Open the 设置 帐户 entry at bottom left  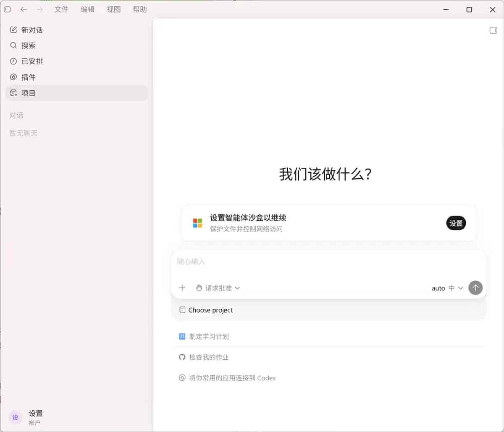pos(76,417)
